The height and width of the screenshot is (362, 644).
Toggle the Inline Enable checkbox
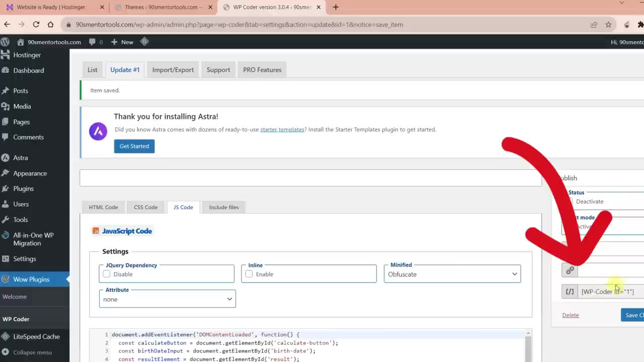[249, 274]
